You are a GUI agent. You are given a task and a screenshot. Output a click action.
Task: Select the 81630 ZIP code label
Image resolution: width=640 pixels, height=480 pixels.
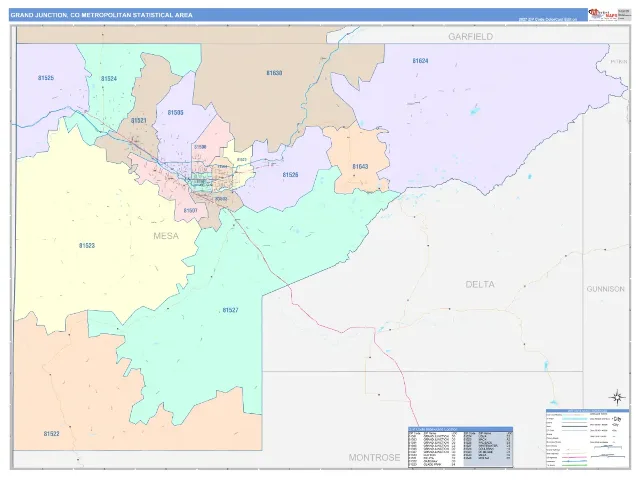click(274, 73)
